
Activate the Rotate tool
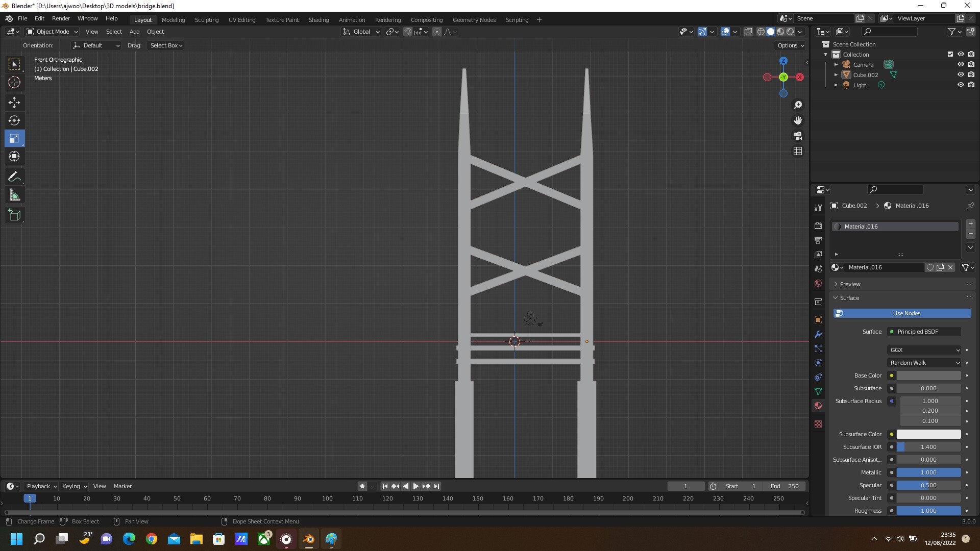tap(14, 121)
